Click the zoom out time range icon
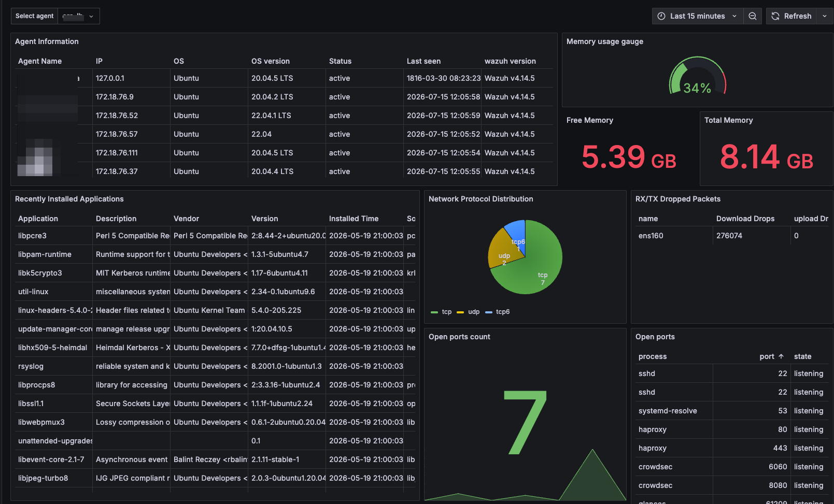The height and width of the screenshot is (504, 834). [752, 16]
